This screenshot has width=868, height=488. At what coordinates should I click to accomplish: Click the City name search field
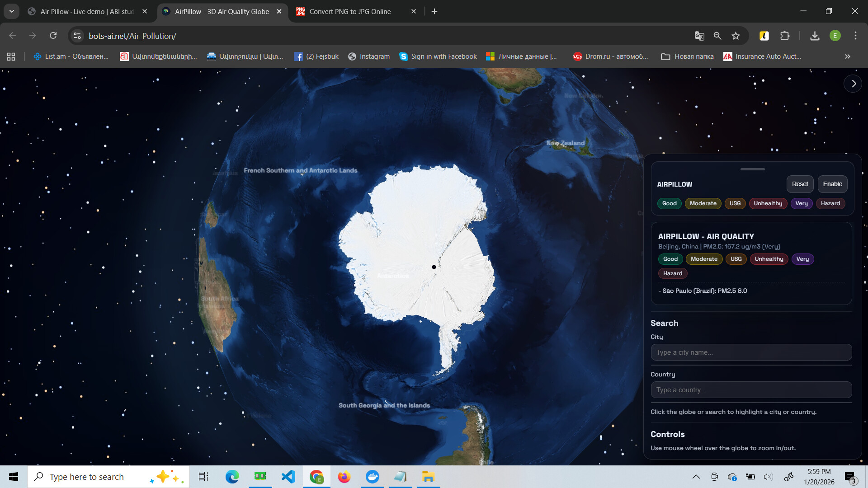tap(751, 352)
